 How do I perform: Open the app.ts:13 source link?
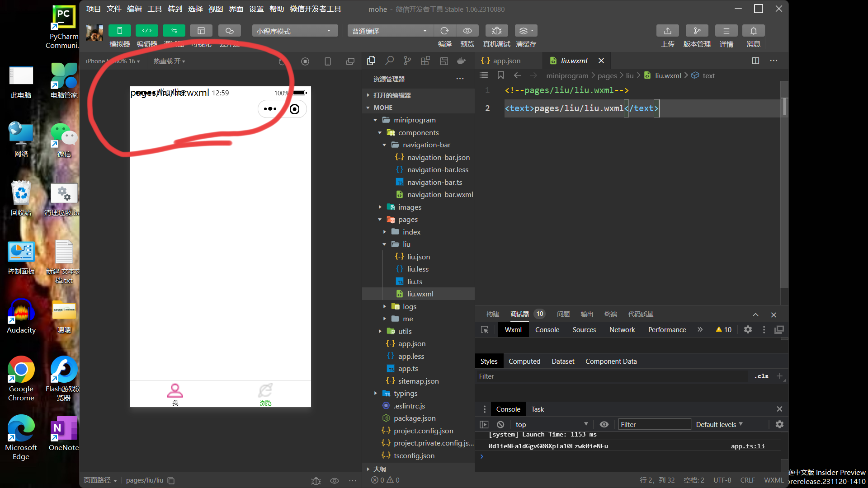[x=747, y=446]
